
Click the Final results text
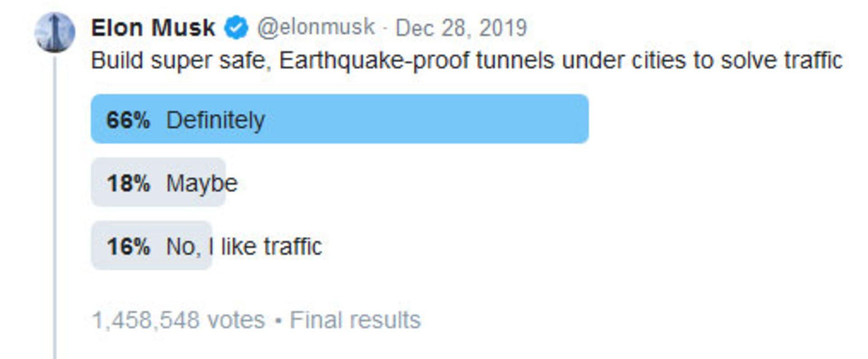tap(355, 320)
